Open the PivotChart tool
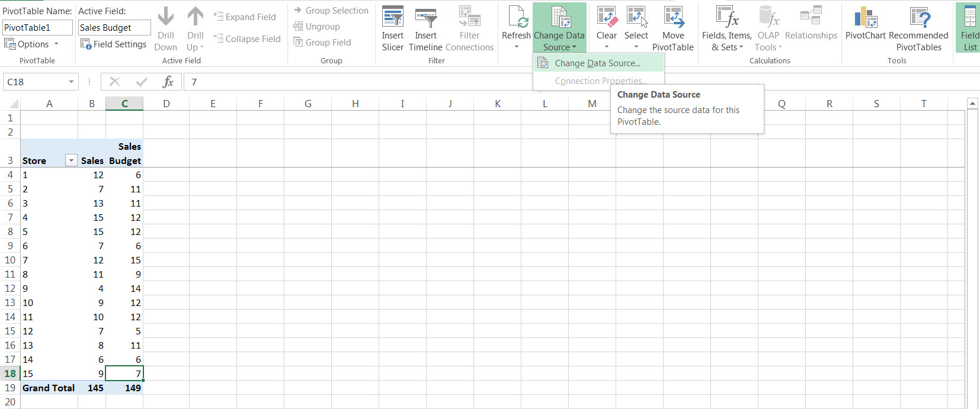 (865, 18)
